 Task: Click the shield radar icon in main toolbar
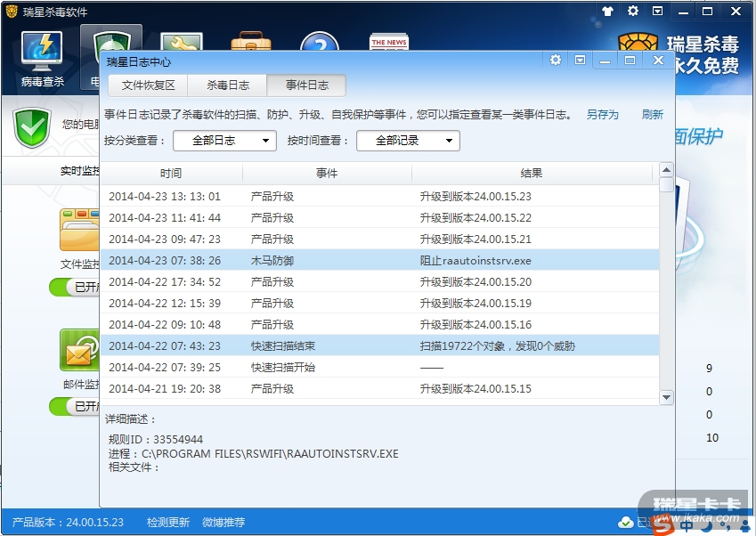111,40
